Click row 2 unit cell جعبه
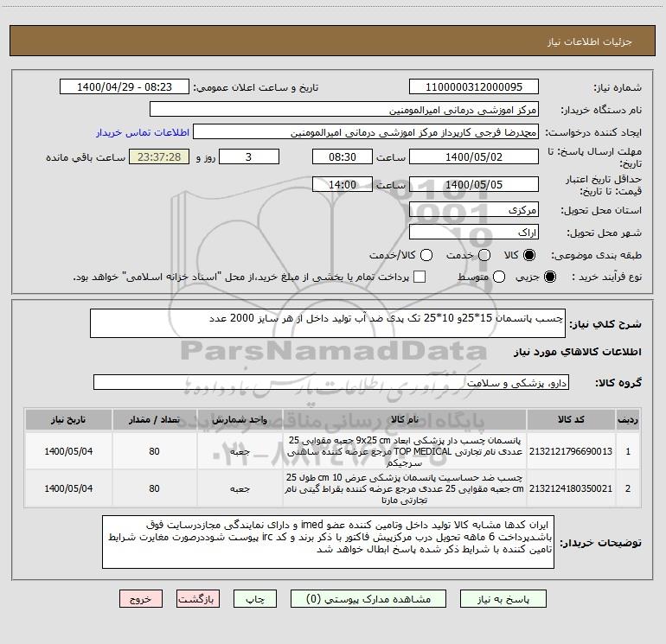This screenshot has height=644, width=666. [240, 488]
